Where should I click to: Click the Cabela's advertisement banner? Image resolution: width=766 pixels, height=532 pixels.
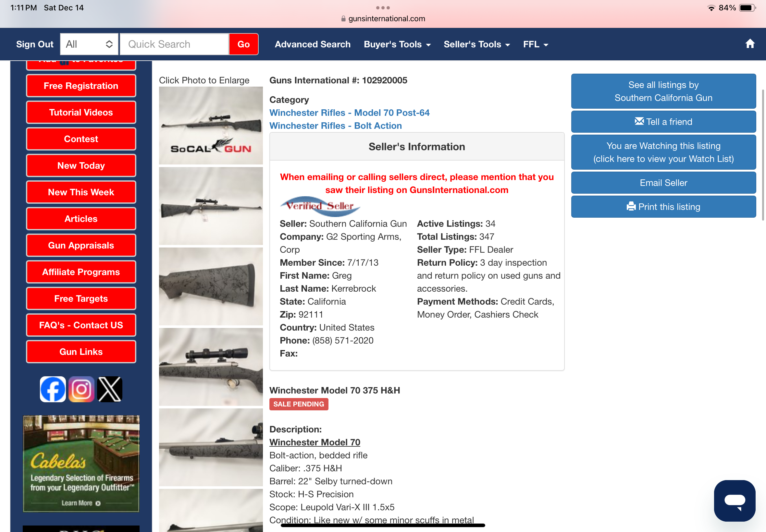[81, 463]
